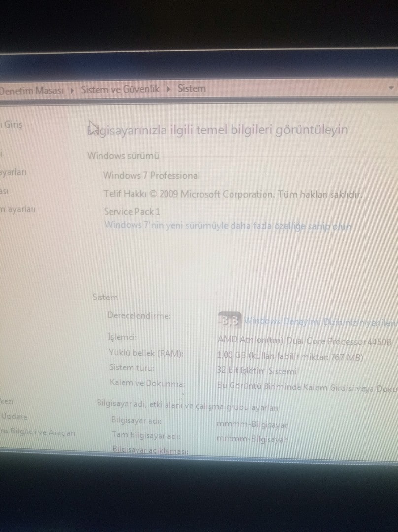Screen dimensions: 398x532
Task: Go to Sistem ve Güvenlik breadcrumb
Action: click(120, 89)
